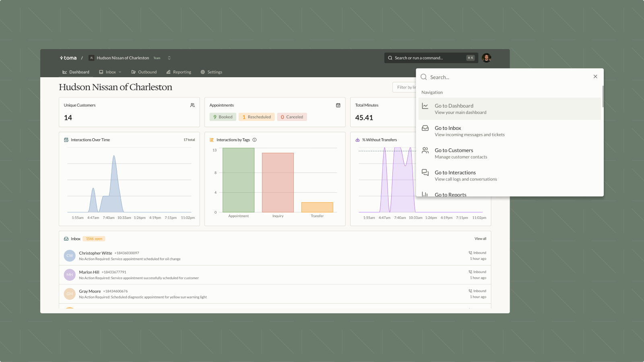Click the toma logo
Viewport: 644px width, 362px height.
(x=68, y=58)
